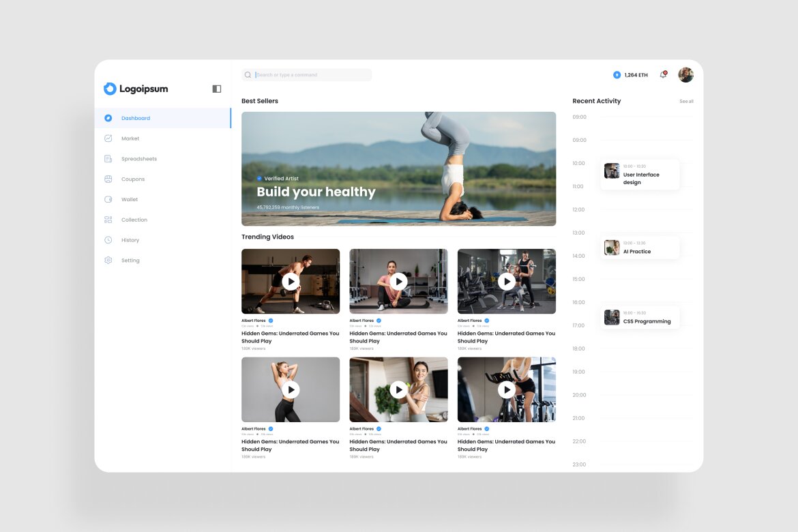This screenshot has height=532, width=798.
Task: Click the See all link
Action: click(x=686, y=101)
